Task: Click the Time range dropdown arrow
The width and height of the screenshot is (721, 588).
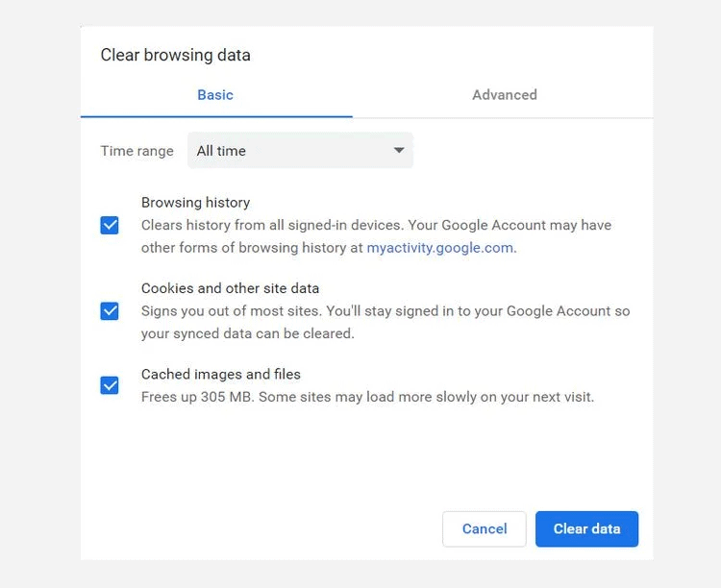Action: click(399, 150)
